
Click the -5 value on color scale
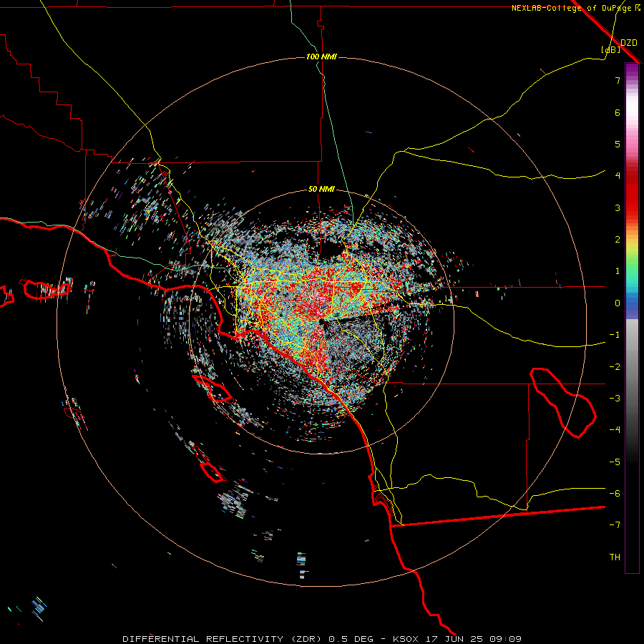615,462
